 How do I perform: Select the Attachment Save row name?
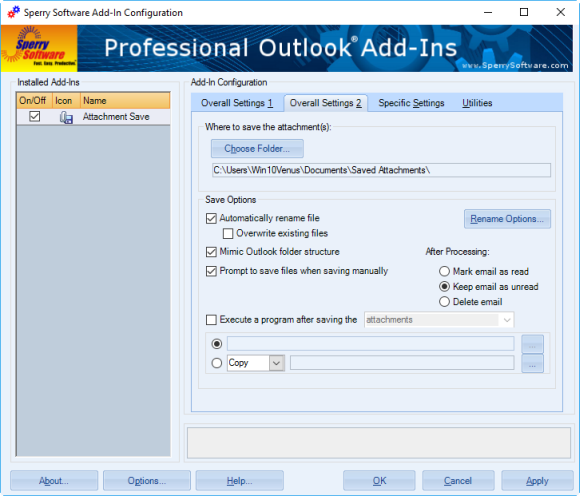[x=116, y=117]
